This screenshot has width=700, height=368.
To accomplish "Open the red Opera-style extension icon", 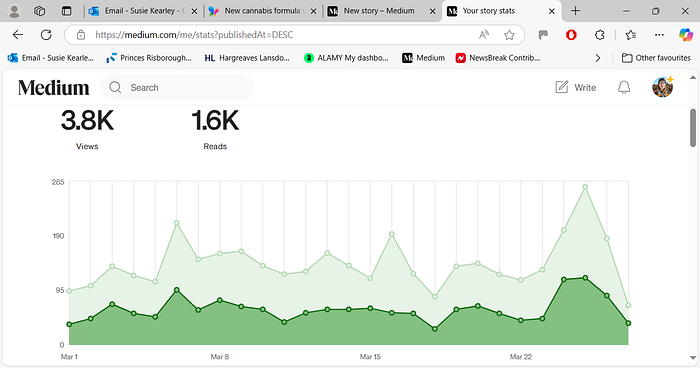I will 571,35.
